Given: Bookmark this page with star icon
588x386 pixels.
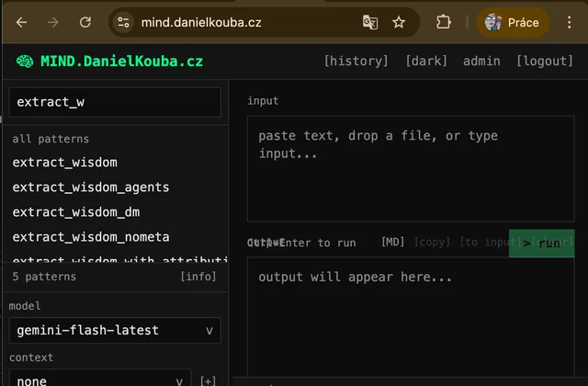Looking at the screenshot, I should point(399,22).
